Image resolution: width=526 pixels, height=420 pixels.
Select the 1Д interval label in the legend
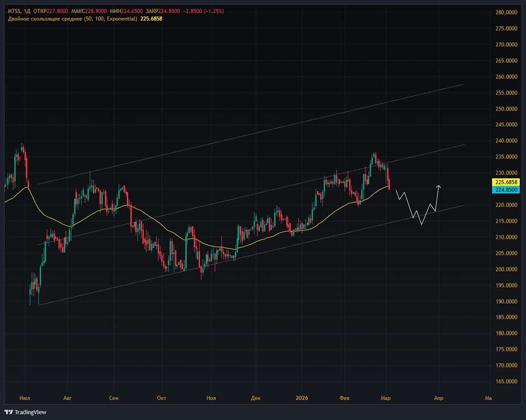pos(27,11)
